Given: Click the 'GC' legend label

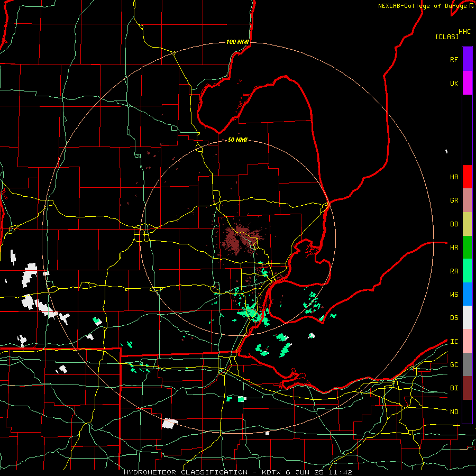Looking at the screenshot, I should (x=454, y=365).
